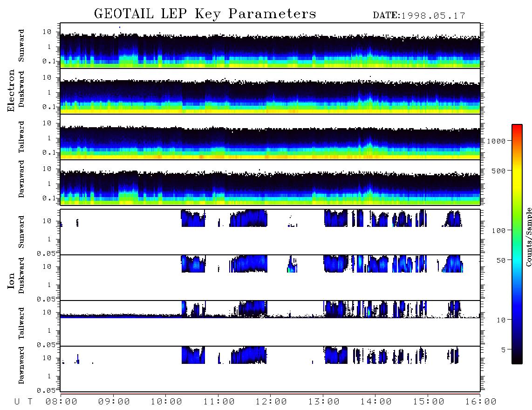Click the 10:00 time tick label

[x=167, y=402]
